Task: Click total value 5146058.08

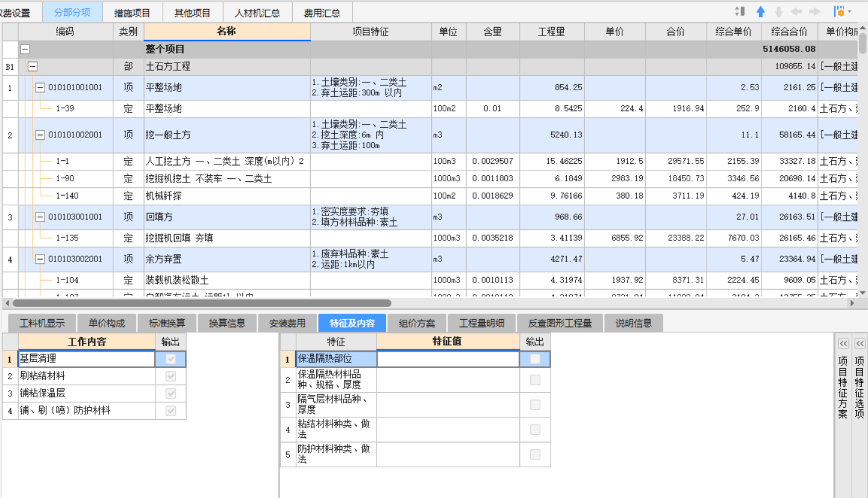Action: coord(789,49)
